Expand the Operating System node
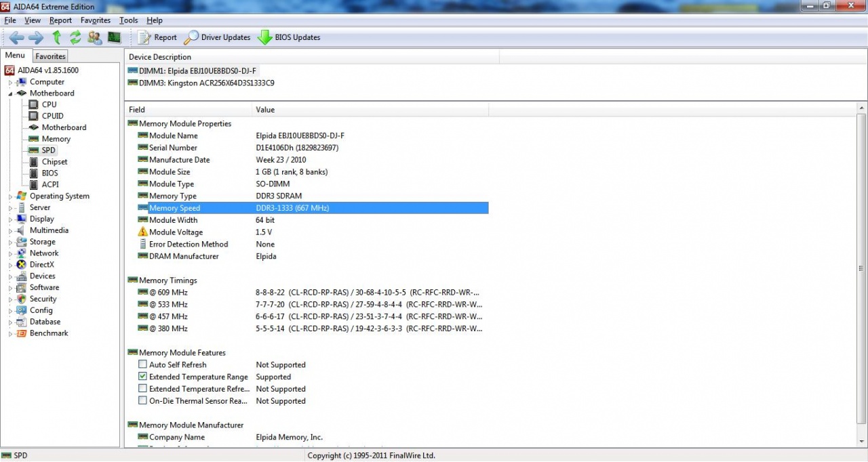Screen dimensions: 868x462 coord(10,196)
